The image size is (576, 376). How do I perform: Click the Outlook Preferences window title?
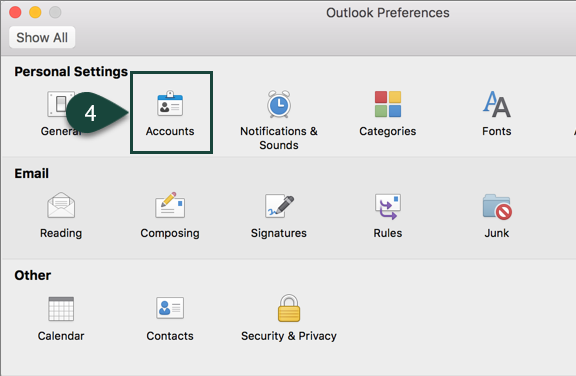pyautogui.click(x=388, y=13)
